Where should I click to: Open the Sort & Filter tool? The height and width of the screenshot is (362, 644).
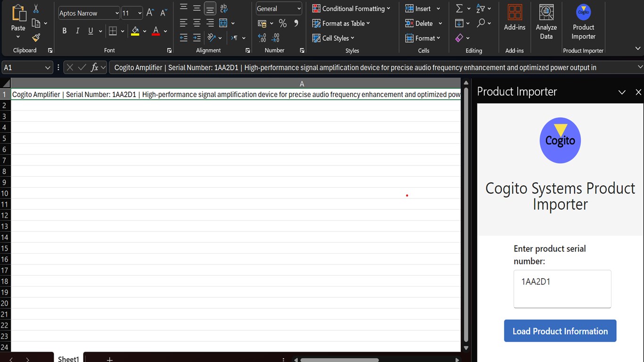[480, 8]
